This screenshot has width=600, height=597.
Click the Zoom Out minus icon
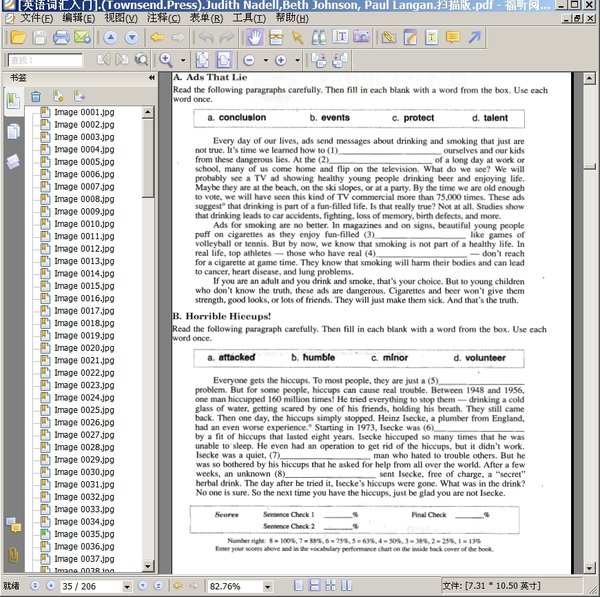(249, 60)
